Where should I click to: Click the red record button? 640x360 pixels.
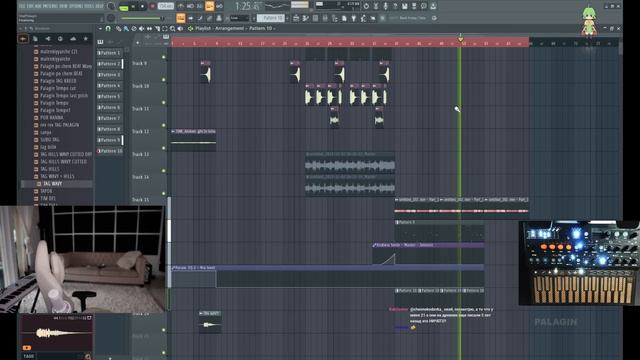[152, 7]
